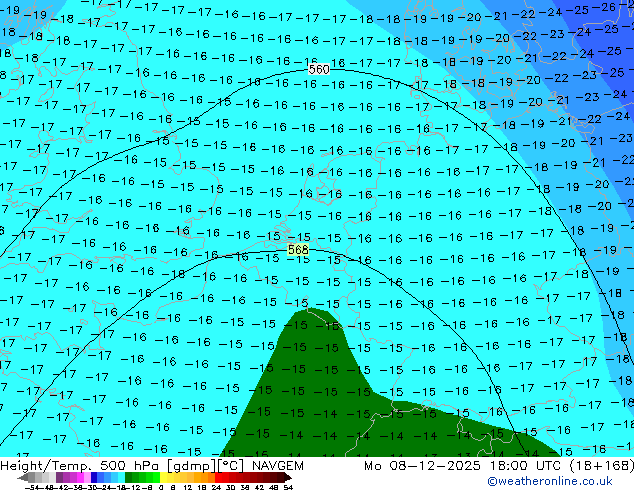Pick the dark blue swatch near -30
The width and height of the screenshot is (634, 490).
coord(94,477)
